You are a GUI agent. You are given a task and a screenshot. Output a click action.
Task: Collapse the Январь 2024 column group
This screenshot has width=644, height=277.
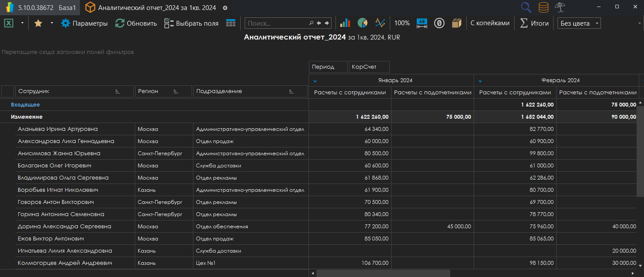click(315, 81)
